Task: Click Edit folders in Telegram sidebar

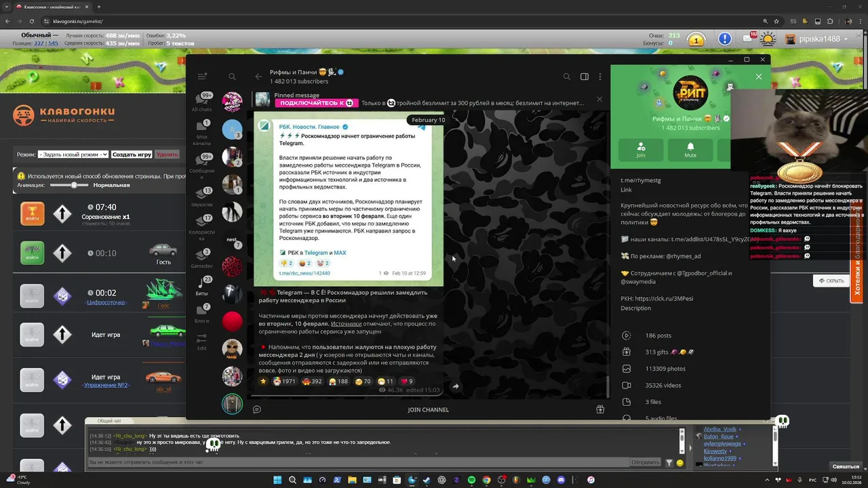Action: [202, 342]
